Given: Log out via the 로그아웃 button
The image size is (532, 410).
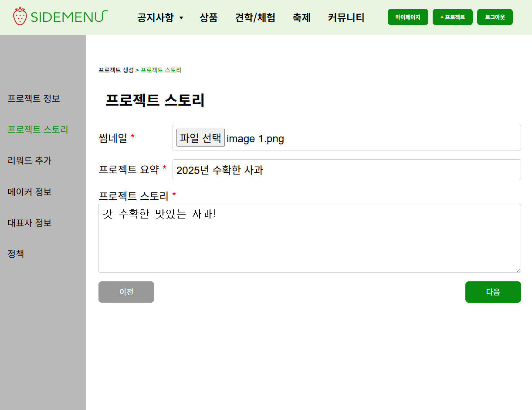Looking at the screenshot, I should coord(495,17).
